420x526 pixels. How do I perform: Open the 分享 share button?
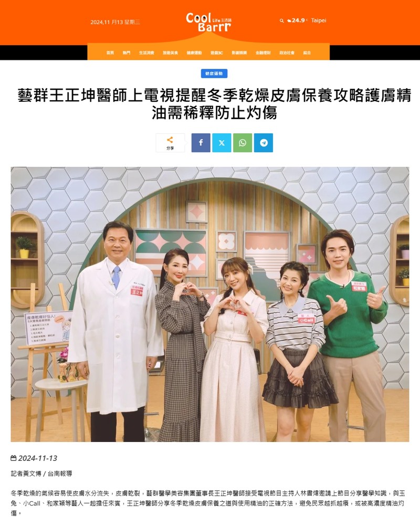pyautogui.click(x=170, y=143)
